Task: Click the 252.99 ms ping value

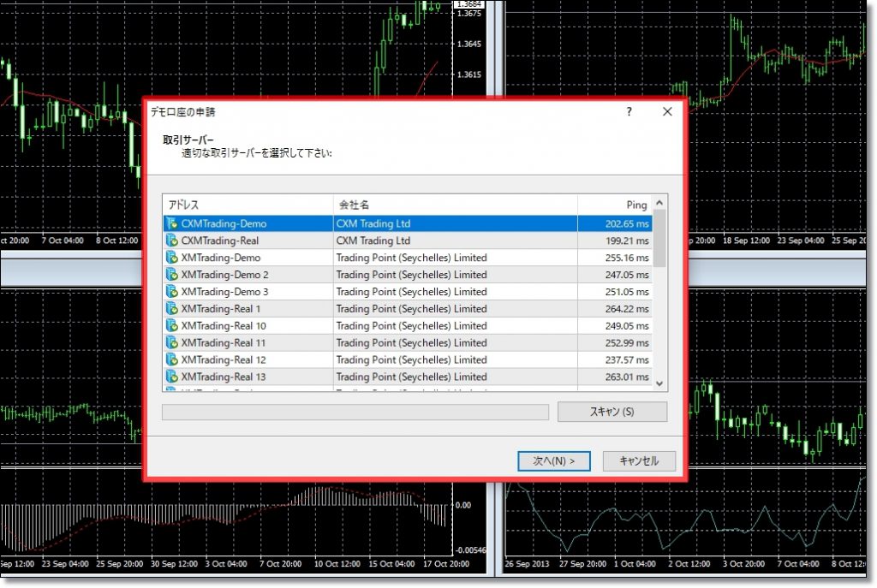Action: click(627, 342)
